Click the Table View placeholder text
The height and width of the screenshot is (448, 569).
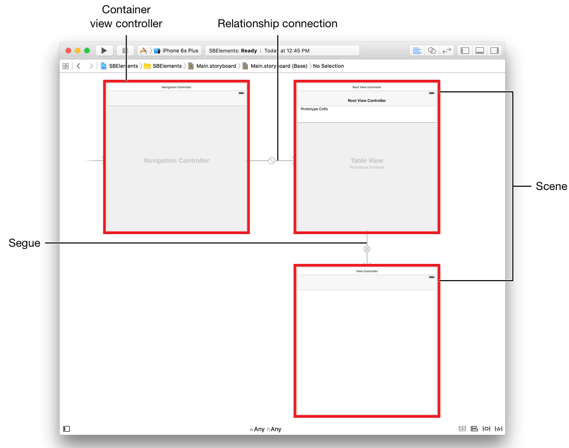coord(367,160)
